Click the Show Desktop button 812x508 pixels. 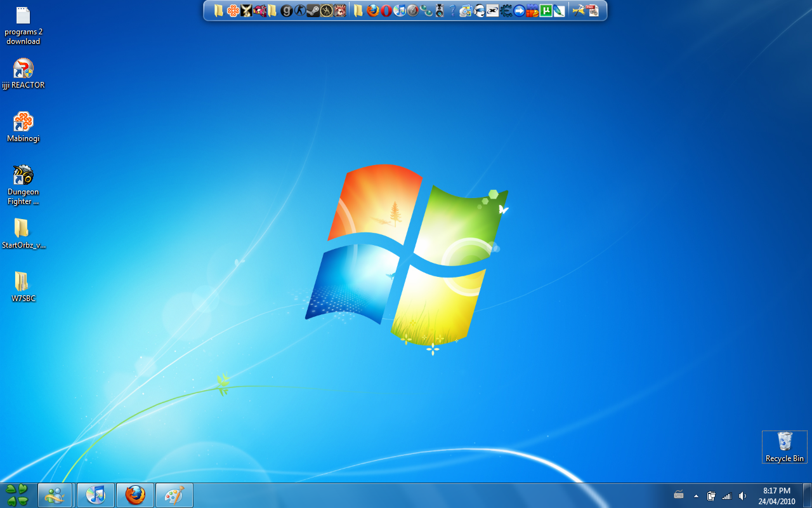pyautogui.click(x=807, y=495)
